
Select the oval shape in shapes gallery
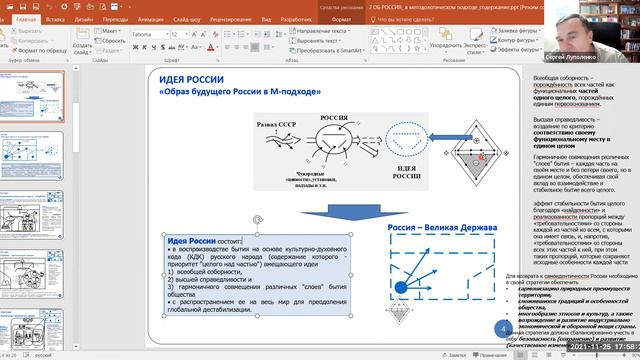[x=409, y=31]
